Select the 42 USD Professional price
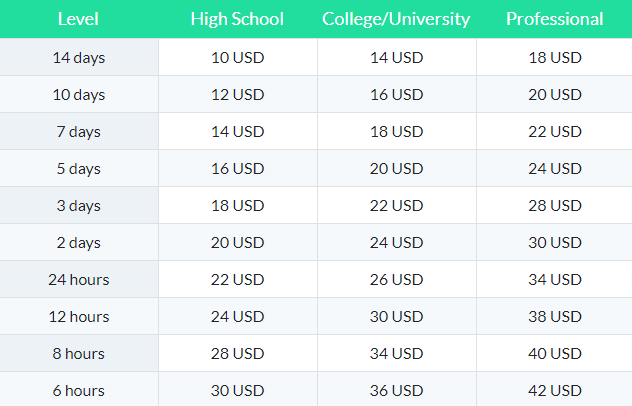This screenshot has height=406, width=632. pyautogui.click(x=554, y=390)
